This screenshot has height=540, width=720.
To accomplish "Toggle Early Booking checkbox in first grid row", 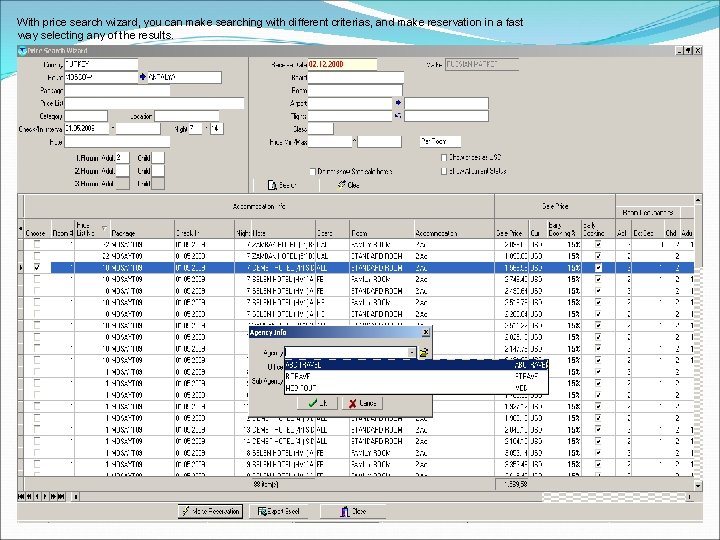I will coord(598,245).
